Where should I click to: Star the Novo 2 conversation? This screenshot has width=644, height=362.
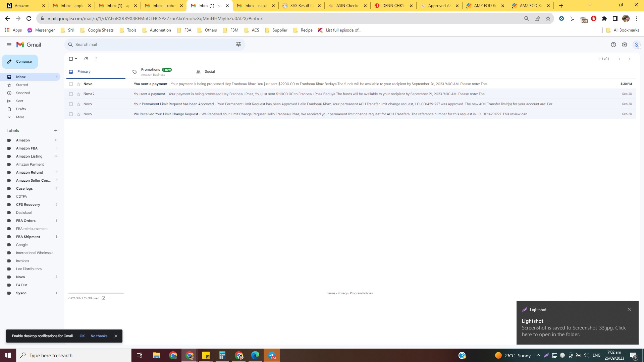coord(78,94)
